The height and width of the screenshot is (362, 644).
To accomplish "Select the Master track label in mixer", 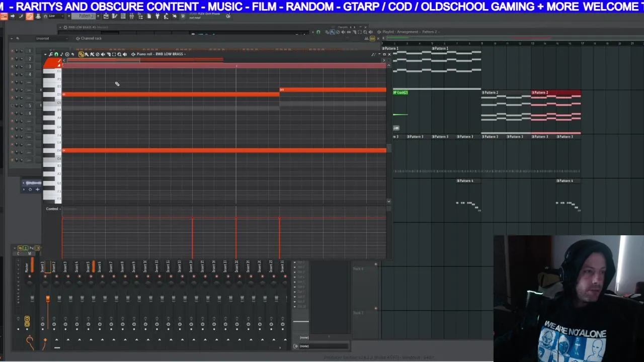I will coord(27,268).
